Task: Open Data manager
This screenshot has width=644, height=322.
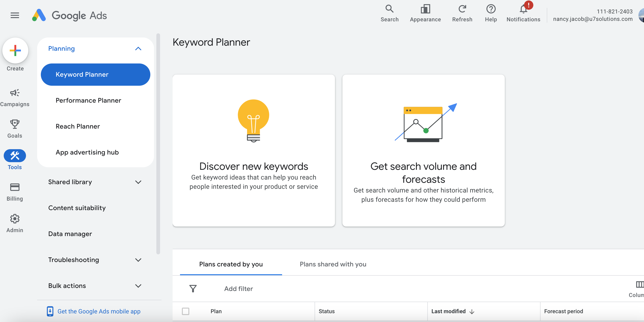Action: click(x=70, y=234)
